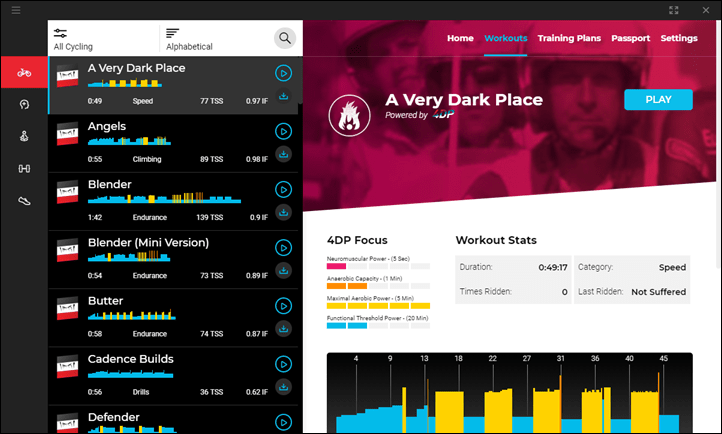
Task: Open the workout search magnifier
Action: pos(285,38)
